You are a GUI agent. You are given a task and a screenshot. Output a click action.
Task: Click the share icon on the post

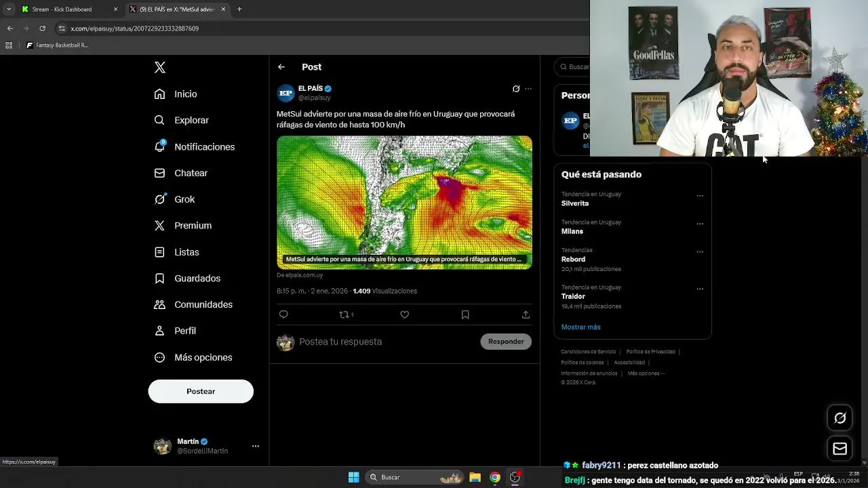526,314
